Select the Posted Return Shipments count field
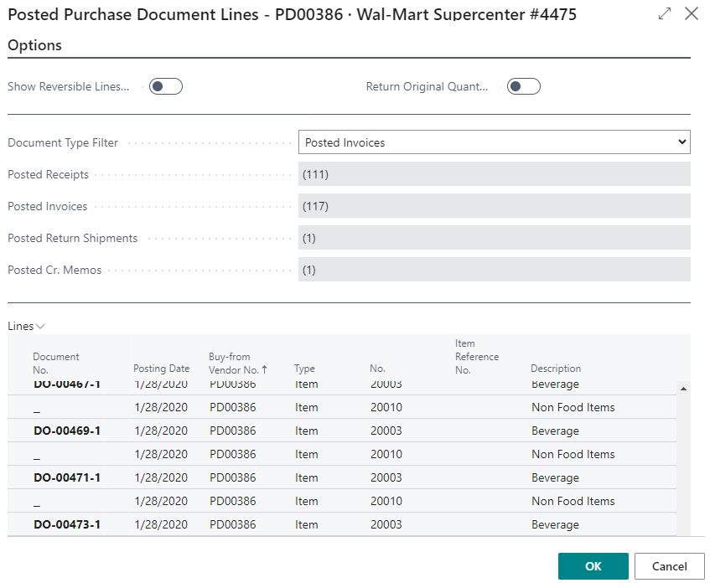Viewport: 710px width, 588px height. pyautogui.click(x=494, y=238)
